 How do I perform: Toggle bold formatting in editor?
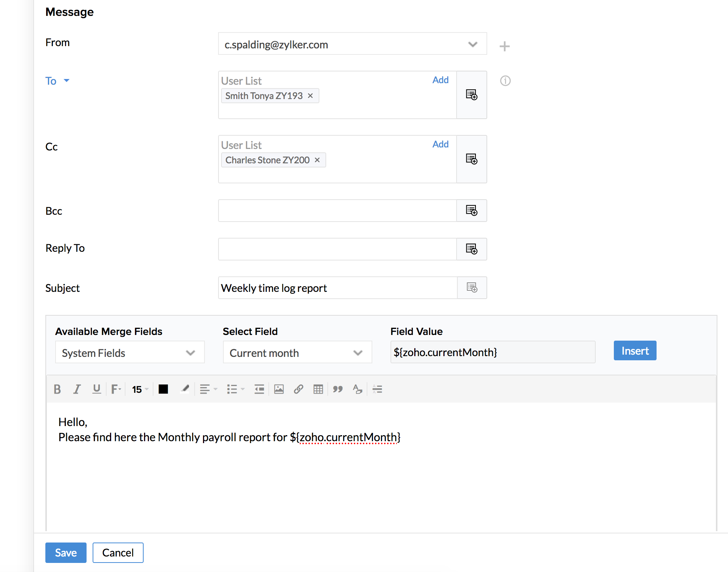tap(57, 389)
